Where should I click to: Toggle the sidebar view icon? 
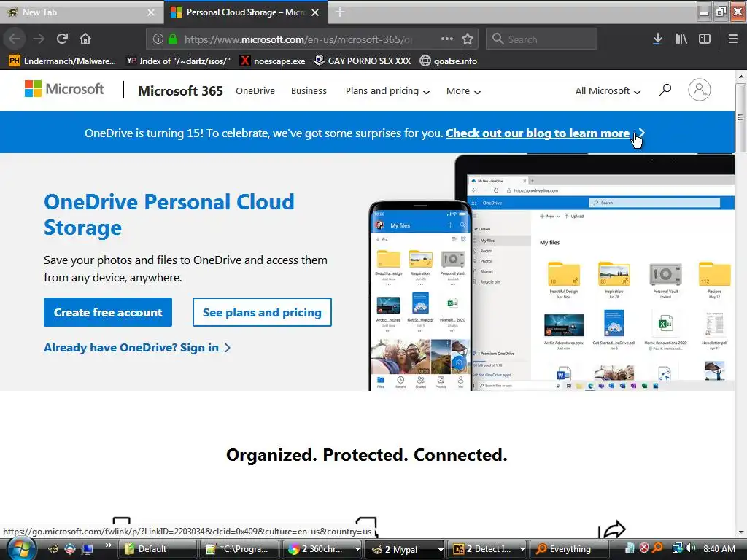tap(705, 39)
